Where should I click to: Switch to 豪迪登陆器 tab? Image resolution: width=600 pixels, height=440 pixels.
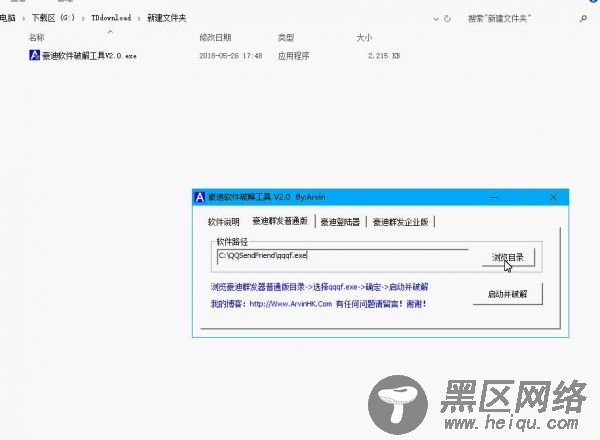pyautogui.click(x=340, y=222)
